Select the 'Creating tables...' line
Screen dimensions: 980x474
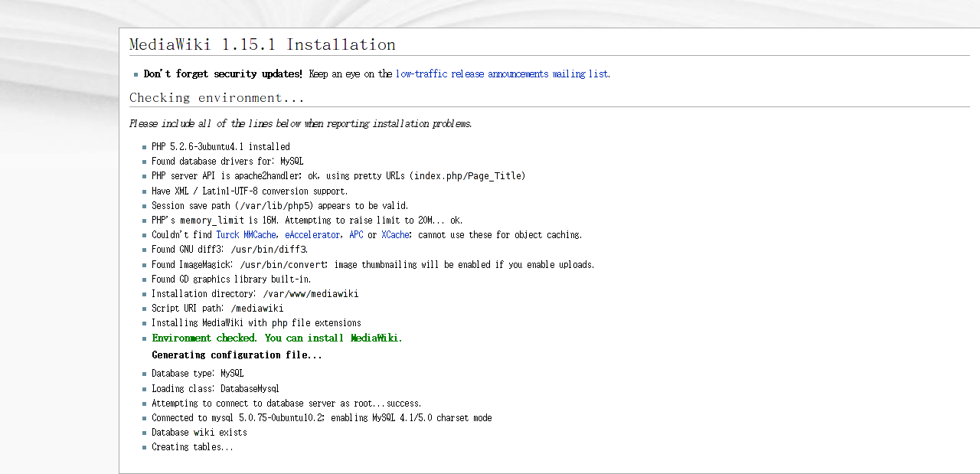pyautogui.click(x=192, y=447)
